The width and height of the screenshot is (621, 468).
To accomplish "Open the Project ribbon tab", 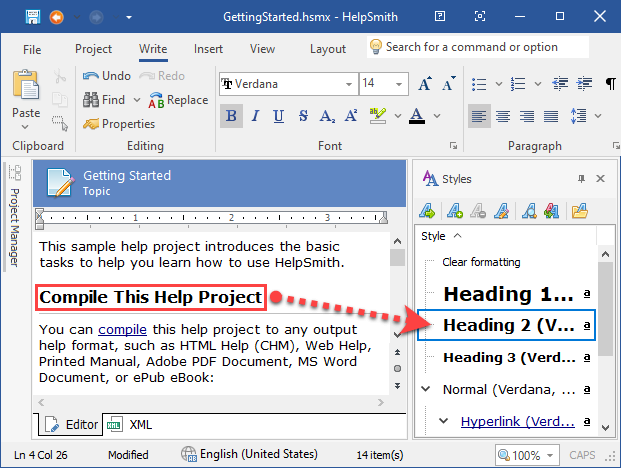I will (x=93, y=49).
